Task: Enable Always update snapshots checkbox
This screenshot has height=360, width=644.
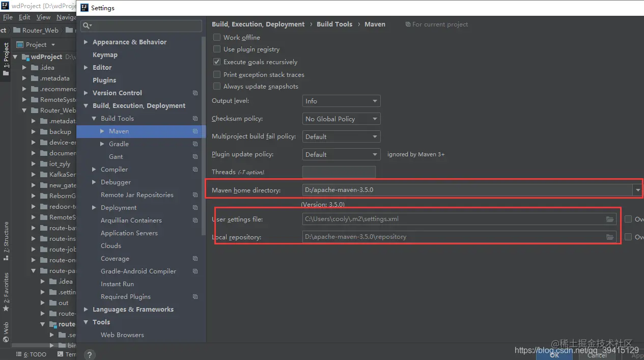Action: coord(217,87)
